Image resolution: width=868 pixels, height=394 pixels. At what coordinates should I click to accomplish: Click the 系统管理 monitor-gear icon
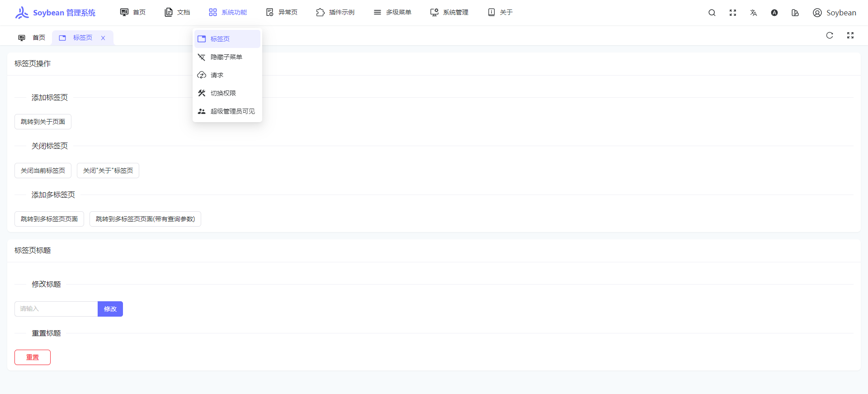434,12
